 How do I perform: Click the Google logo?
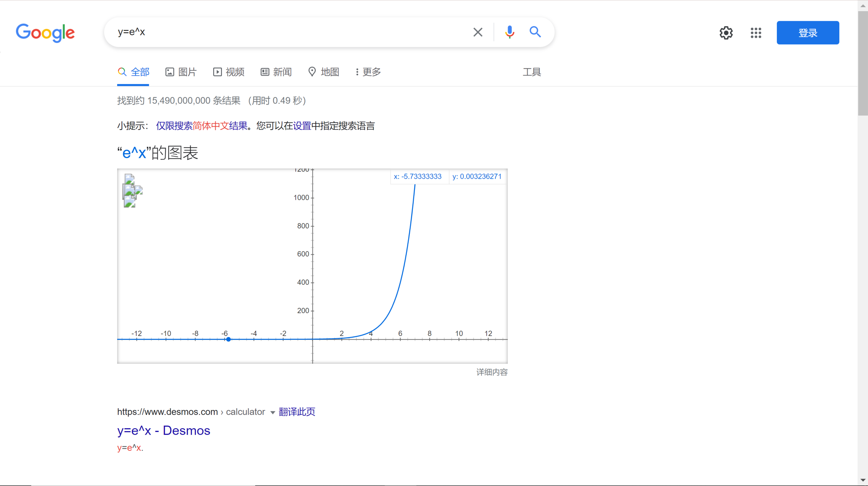point(45,33)
